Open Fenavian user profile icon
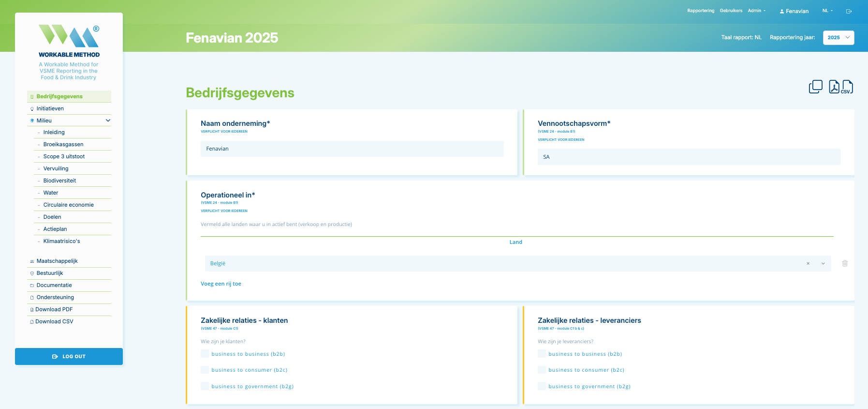Screen dimensions: 868x409 point(782,11)
